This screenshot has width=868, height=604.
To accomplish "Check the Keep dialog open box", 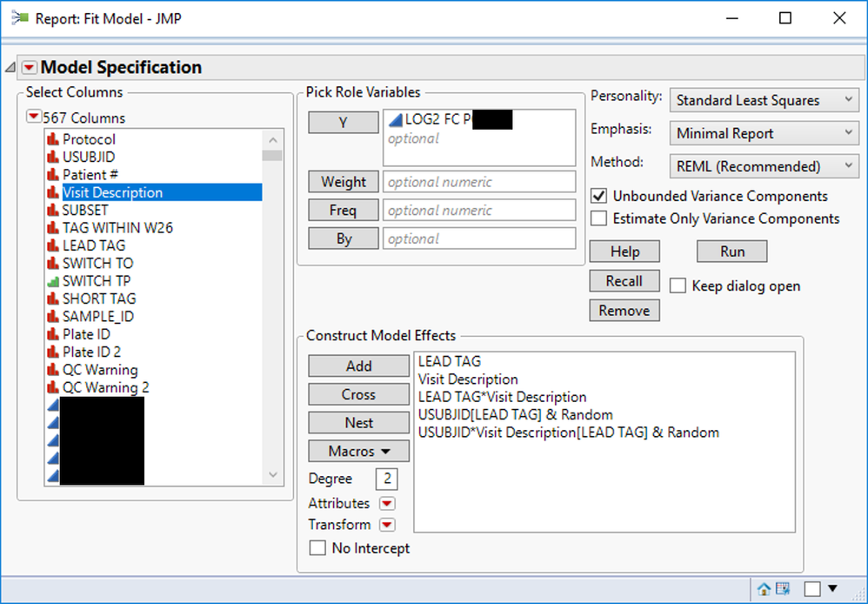I will 678,286.
